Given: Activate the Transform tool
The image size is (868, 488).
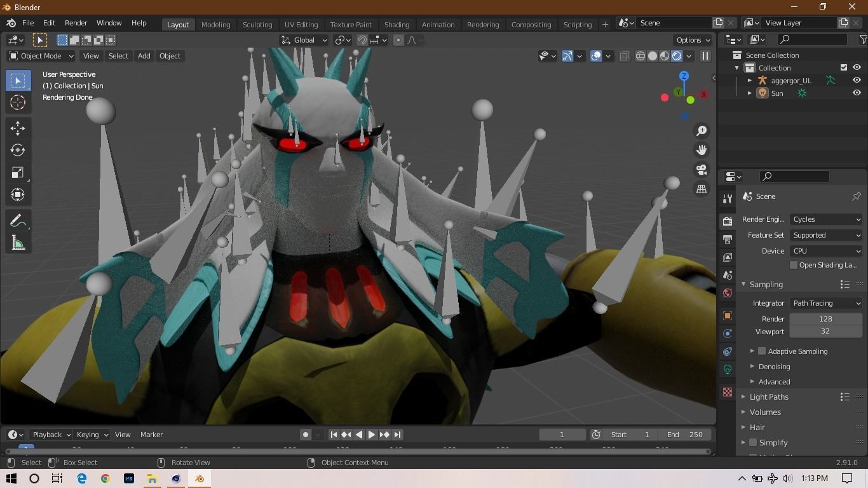Looking at the screenshot, I should tap(18, 194).
